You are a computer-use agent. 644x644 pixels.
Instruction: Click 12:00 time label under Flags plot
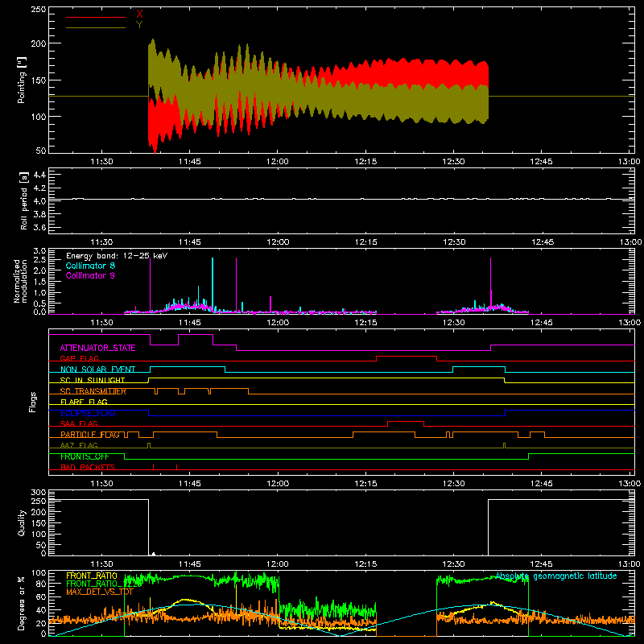click(278, 484)
